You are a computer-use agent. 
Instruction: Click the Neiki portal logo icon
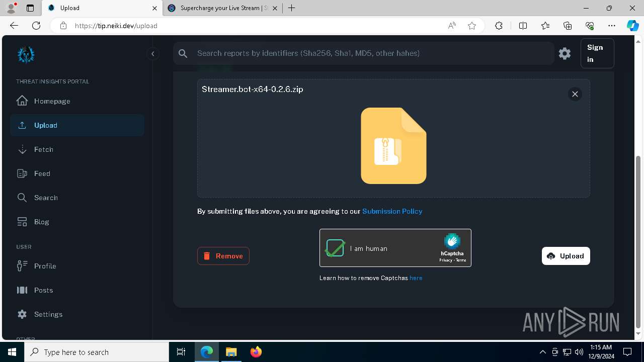click(x=26, y=54)
